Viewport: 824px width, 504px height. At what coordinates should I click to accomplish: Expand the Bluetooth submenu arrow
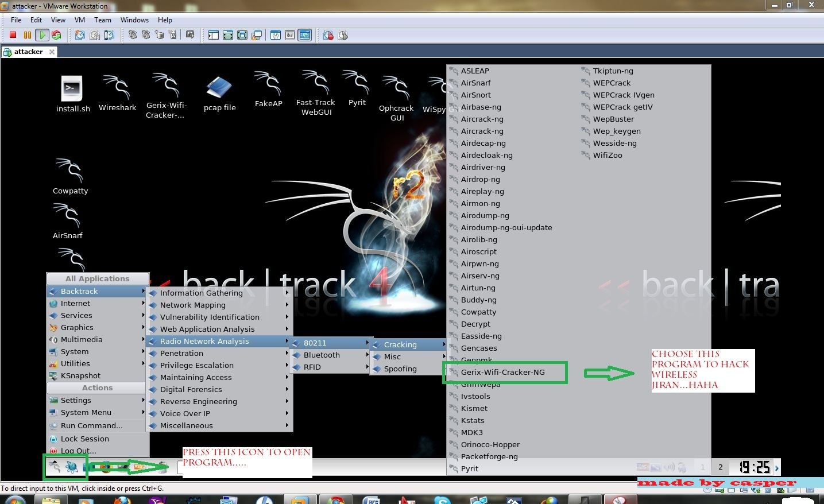click(367, 355)
